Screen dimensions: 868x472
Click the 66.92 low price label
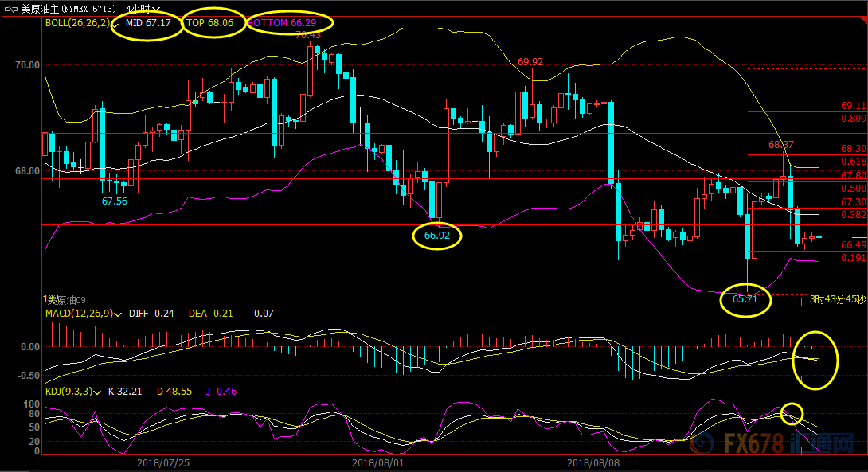pos(436,236)
